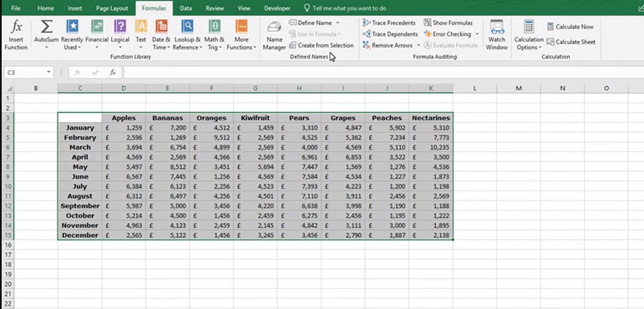Open the Financial functions library
The image size is (644, 309).
tap(97, 35)
